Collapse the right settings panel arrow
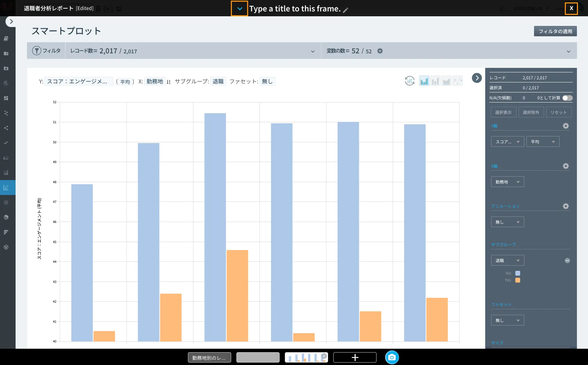This screenshot has height=365, width=588. [477, 78]
